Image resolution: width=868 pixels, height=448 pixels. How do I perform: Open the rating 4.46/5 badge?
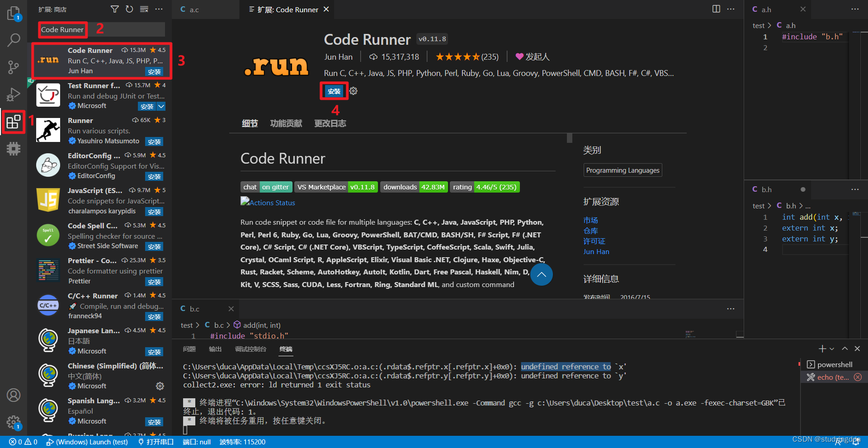pyautogui.click(x=485, y=187)
